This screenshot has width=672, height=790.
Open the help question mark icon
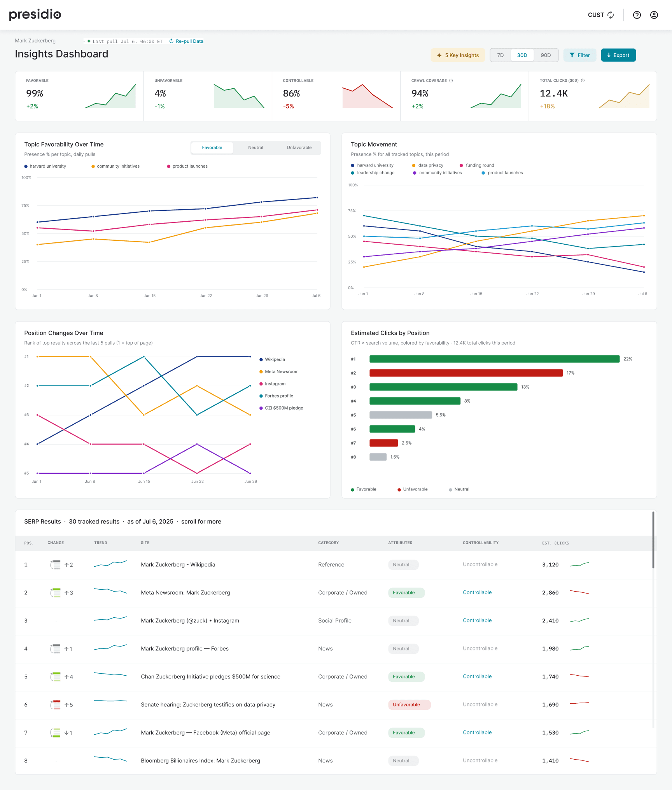click(x=637, y=15)
